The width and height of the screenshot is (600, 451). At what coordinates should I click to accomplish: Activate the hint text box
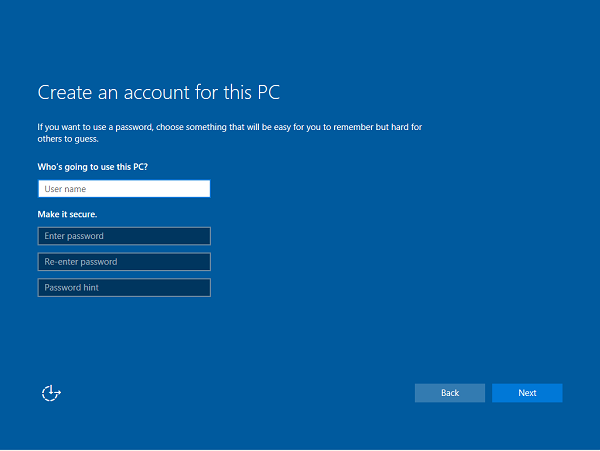[124, 288]
